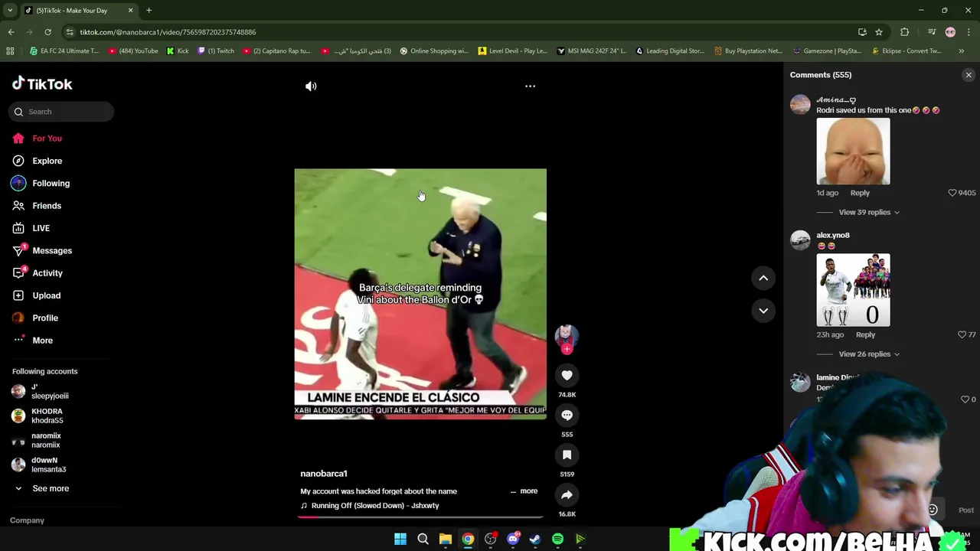The width and height of the screenshot is (980, 551).
Task: Pause the playing video
Action: (x=420, y=293)
